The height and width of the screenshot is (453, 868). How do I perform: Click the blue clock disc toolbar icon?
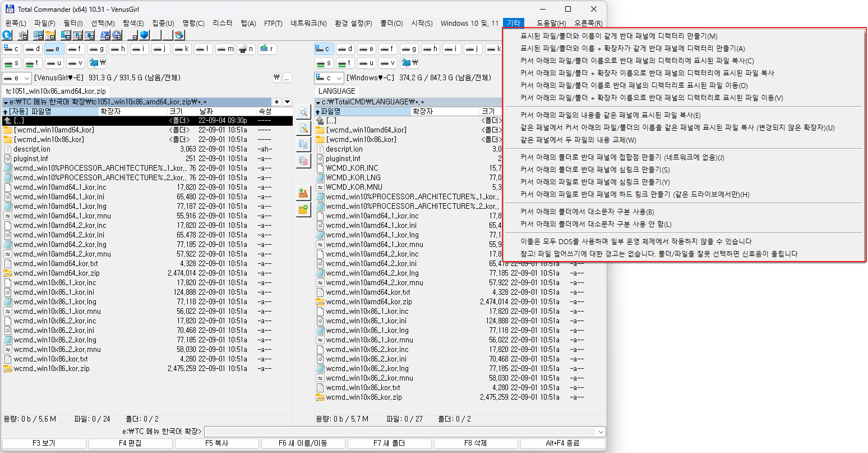(x=117, y=35)
